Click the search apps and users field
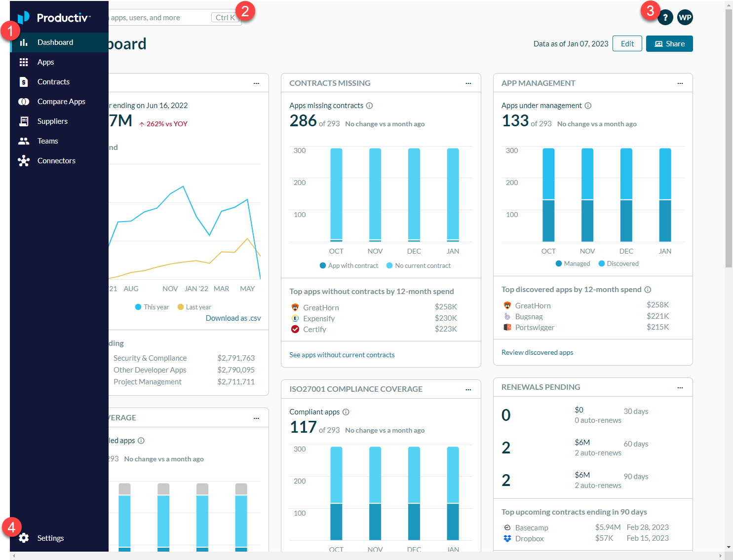Screen dimensions: 733x560 click(158, 18)
